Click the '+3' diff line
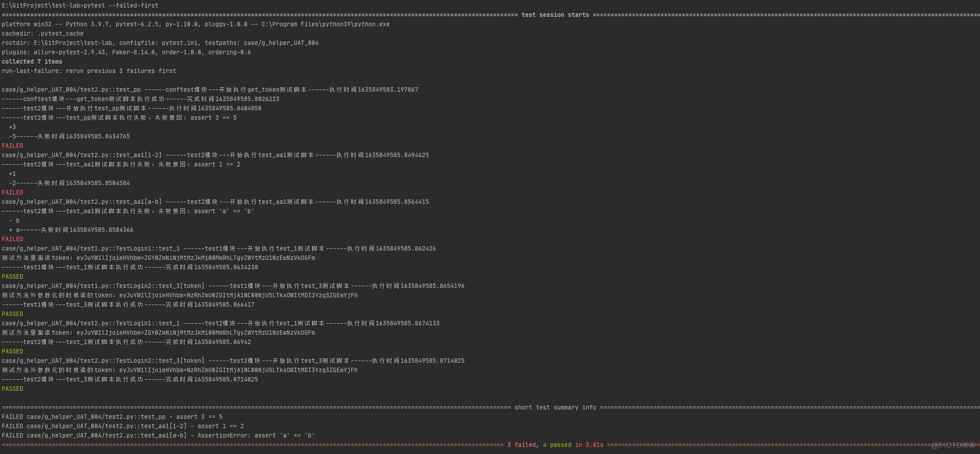The height and width of the screenshot is (454, 980). pyautogui.click(x=12, y=127)
